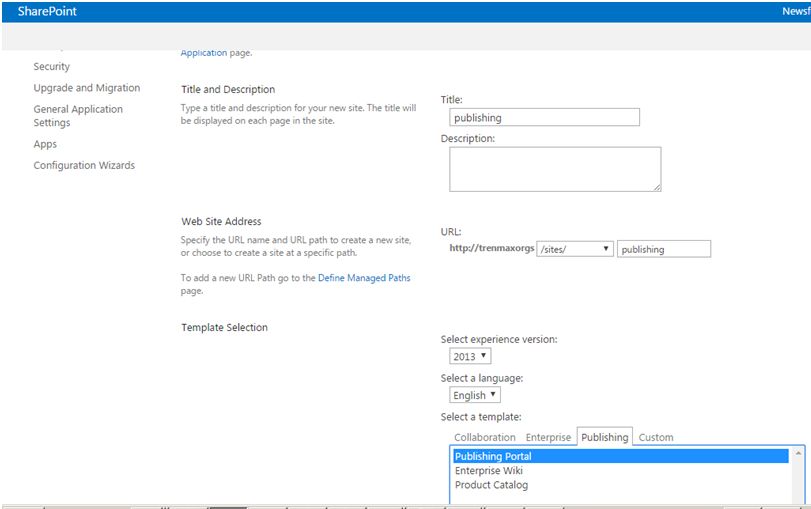The width and height of the screenshot is (811, 509).
Task: Open the experience version 2013 dropdown
Action: 470,356
